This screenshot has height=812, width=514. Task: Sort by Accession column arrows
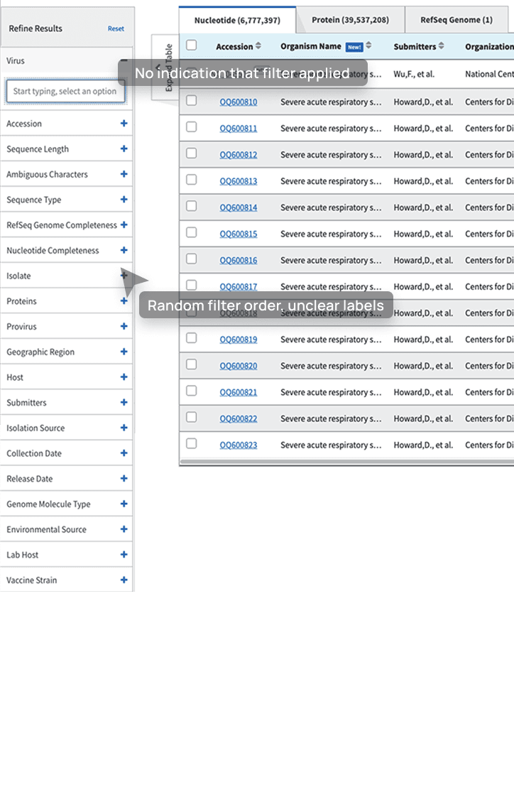point(258,46)
